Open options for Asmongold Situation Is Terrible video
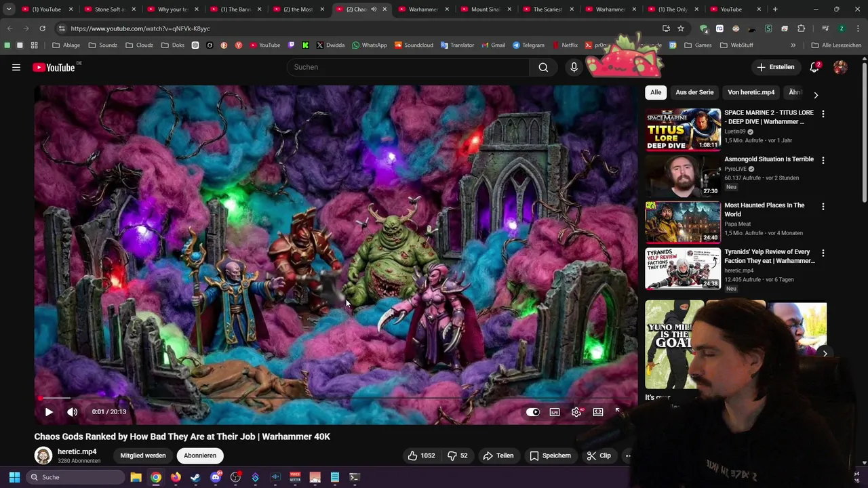868x488 pixels. (x=823, y=161)
